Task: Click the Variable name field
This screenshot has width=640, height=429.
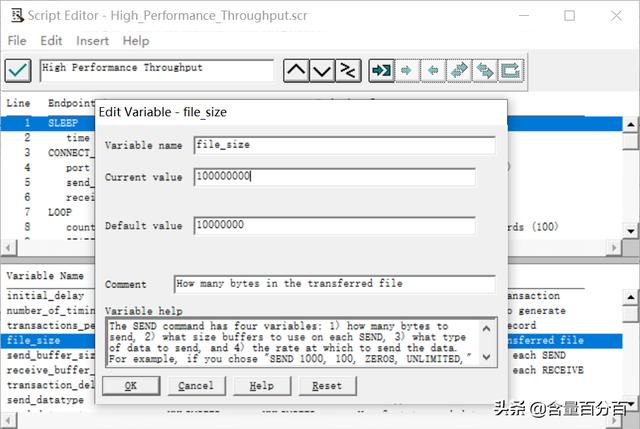Action: 344,145
